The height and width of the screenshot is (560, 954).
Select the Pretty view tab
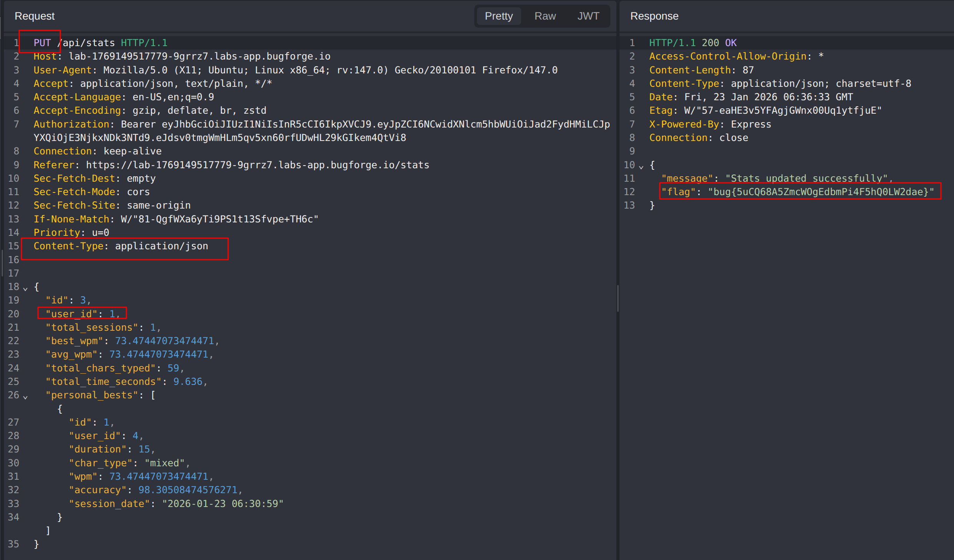[x=499, y=16]
